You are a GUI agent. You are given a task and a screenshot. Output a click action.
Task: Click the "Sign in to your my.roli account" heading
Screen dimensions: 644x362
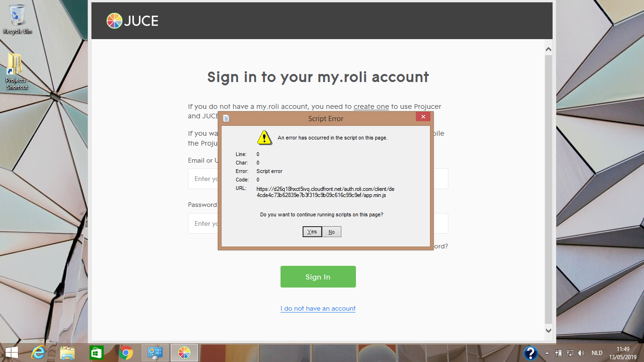click(x=318, y=77)
